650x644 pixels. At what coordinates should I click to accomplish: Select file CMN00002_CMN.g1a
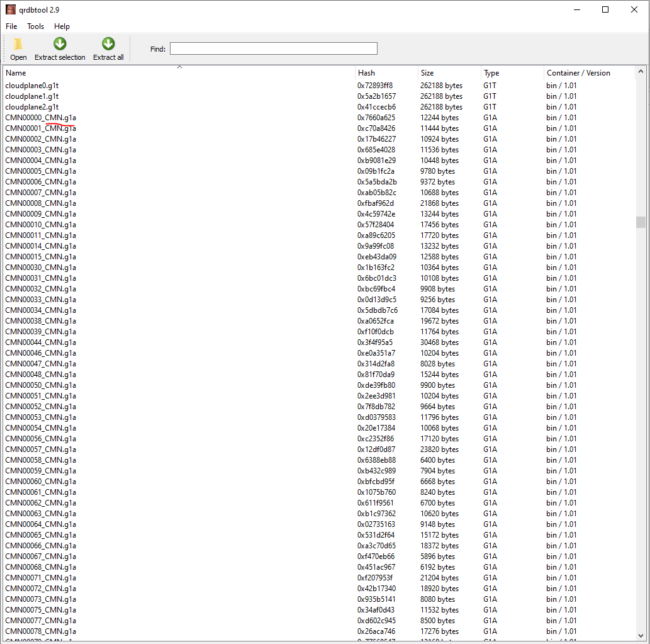tap(41, 139)
